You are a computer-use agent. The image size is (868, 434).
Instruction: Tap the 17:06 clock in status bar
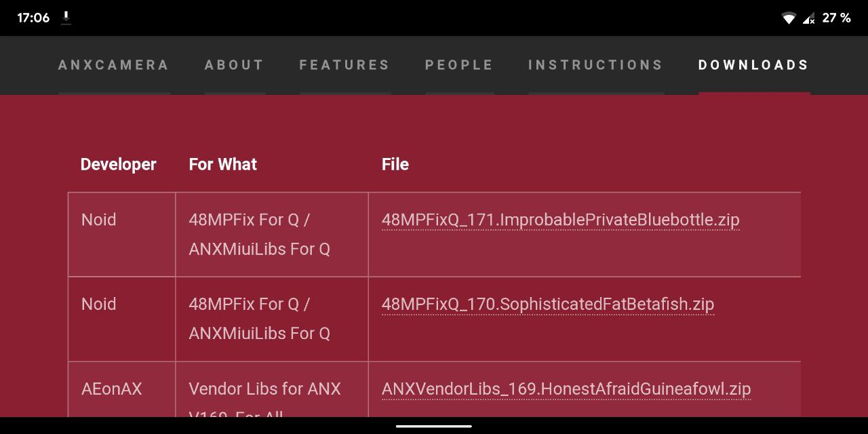pos(33,18)
